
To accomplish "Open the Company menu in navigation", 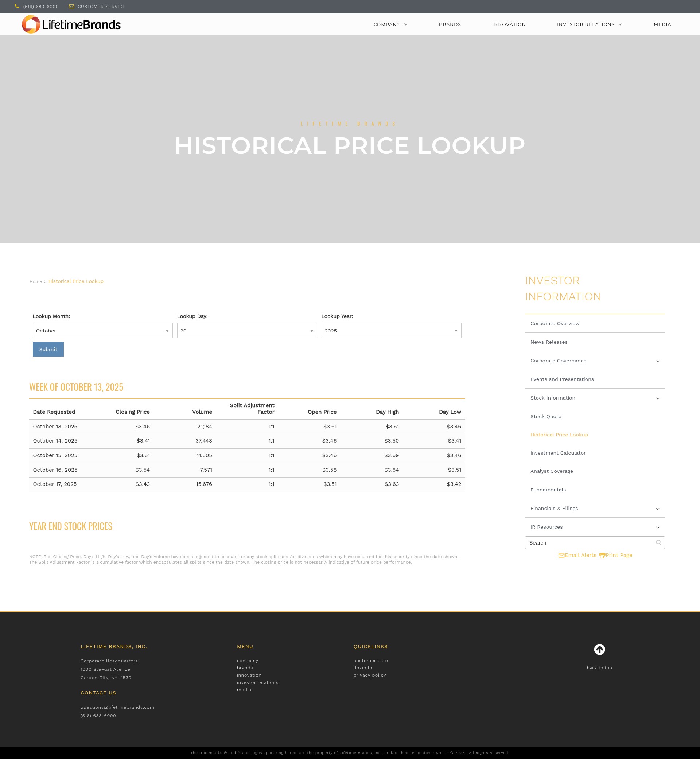I will [390, 24].
